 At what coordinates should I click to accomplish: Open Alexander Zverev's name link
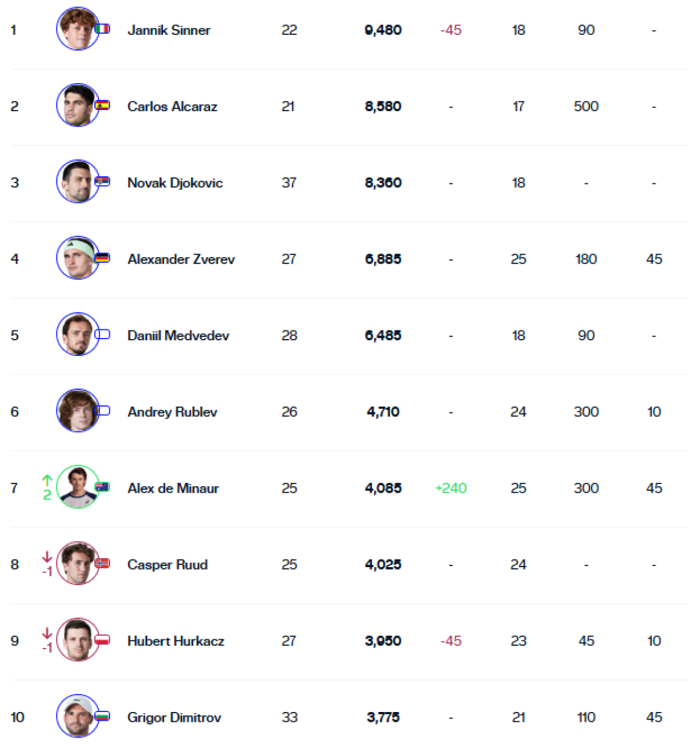tap(181, 259)
